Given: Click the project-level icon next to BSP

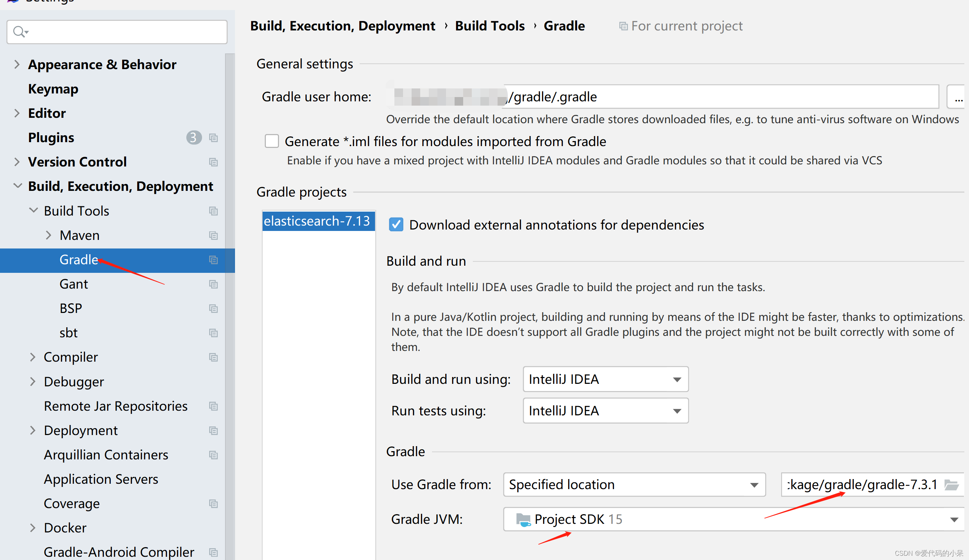Looking at the screenshot, I should pyautogui.click(x=214, y=309).
